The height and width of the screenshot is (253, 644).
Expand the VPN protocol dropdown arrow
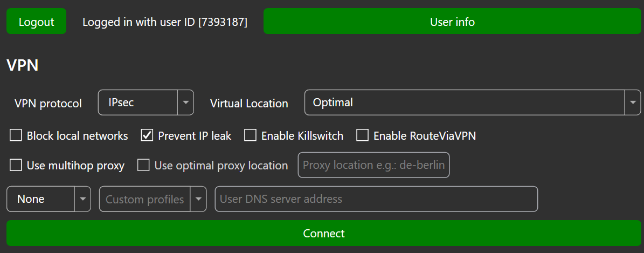pyautogui.click(x=185, y=102)
